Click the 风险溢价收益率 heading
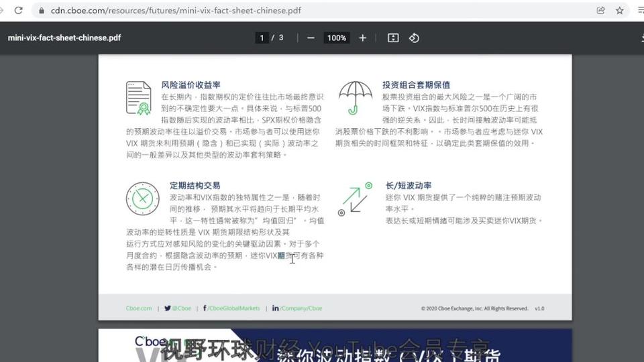Viewport: 644px width, 362px height. [x=191, y=85]
